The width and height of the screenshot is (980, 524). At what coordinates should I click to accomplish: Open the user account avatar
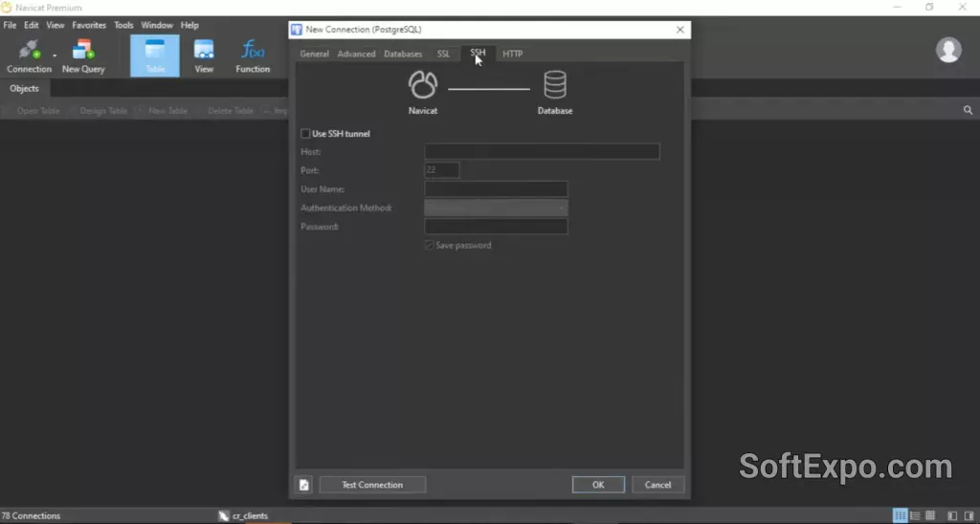[x=948, y=50]
